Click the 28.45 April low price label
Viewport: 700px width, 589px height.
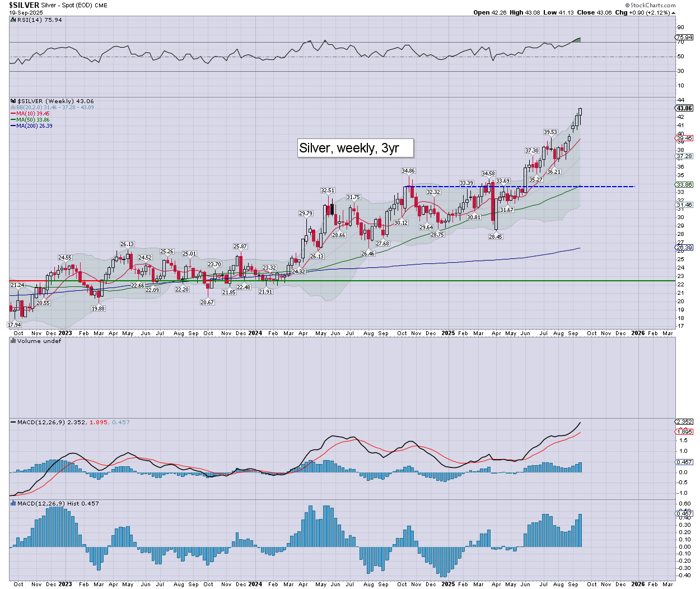(x=495, y=237)
